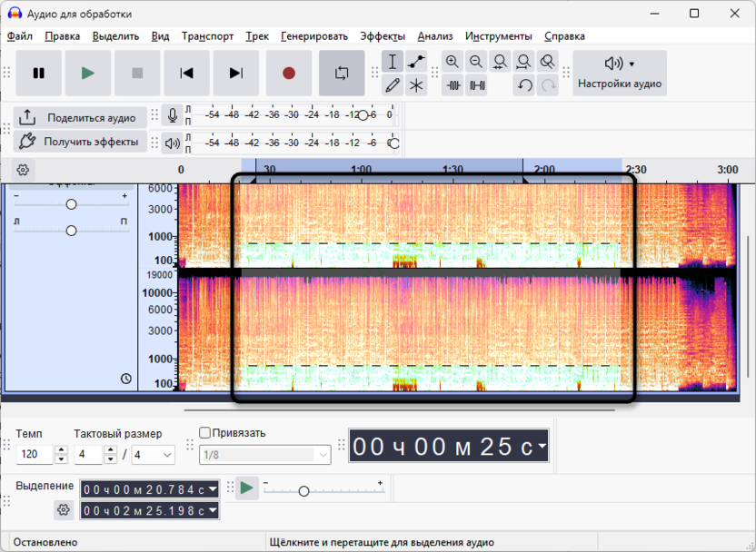Expand the selection end time format dropdown

(211, 509)
